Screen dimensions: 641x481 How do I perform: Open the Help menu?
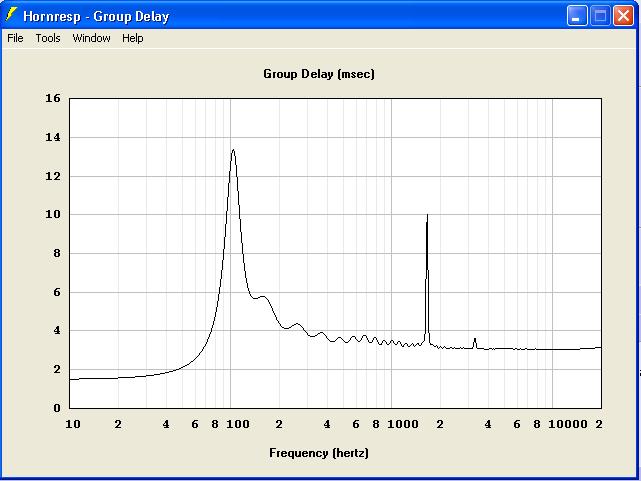pos(132,38)
